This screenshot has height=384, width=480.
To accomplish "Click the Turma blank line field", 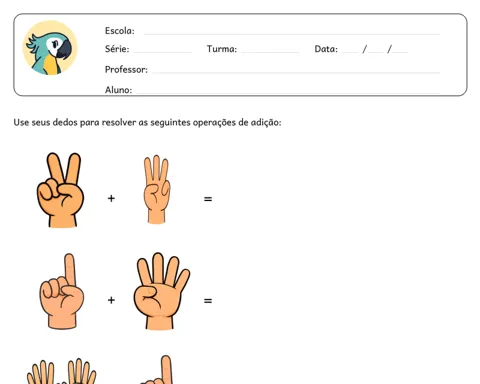I will coord(270,52).
